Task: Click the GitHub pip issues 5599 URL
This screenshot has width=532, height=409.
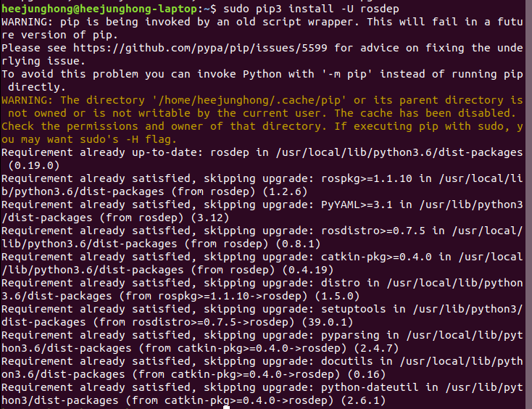Action: tap(200, 48)
